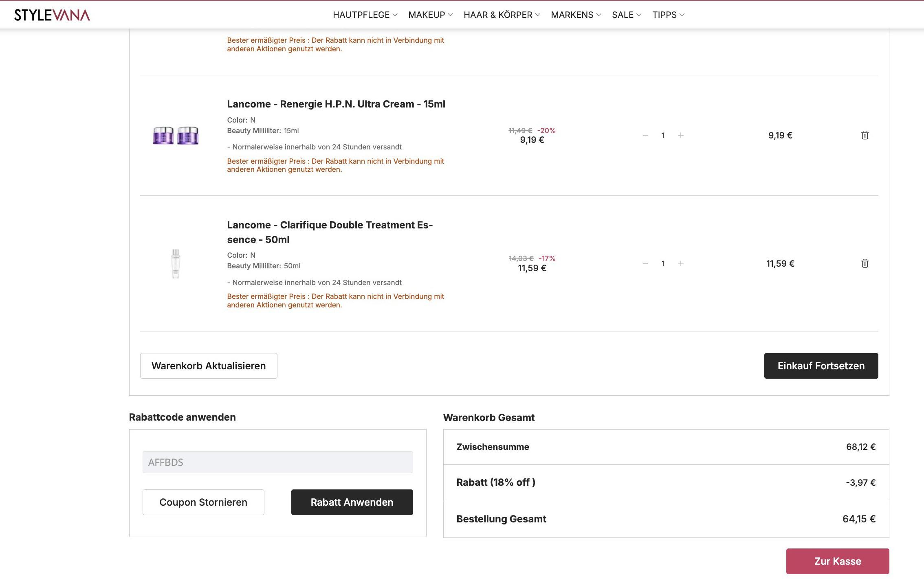The width and height of the screenshot is (924, 579).
Task: Click the Renergie Ultra Cream thumbnail
Action: point(176,136)
